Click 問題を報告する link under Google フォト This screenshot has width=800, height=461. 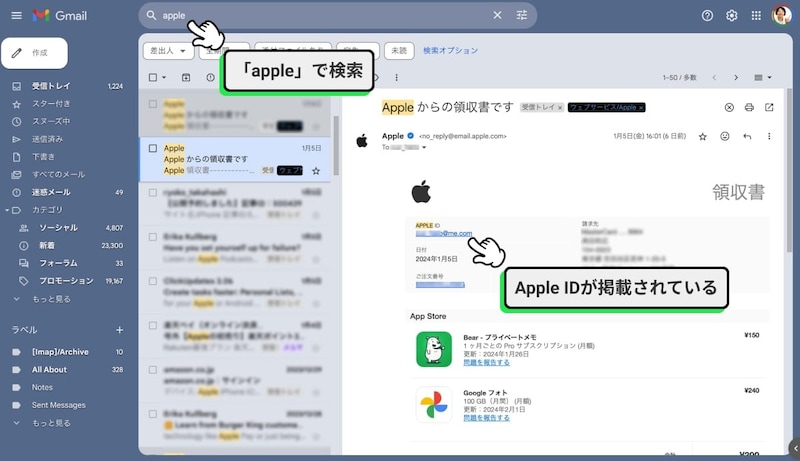click(486, 418)
